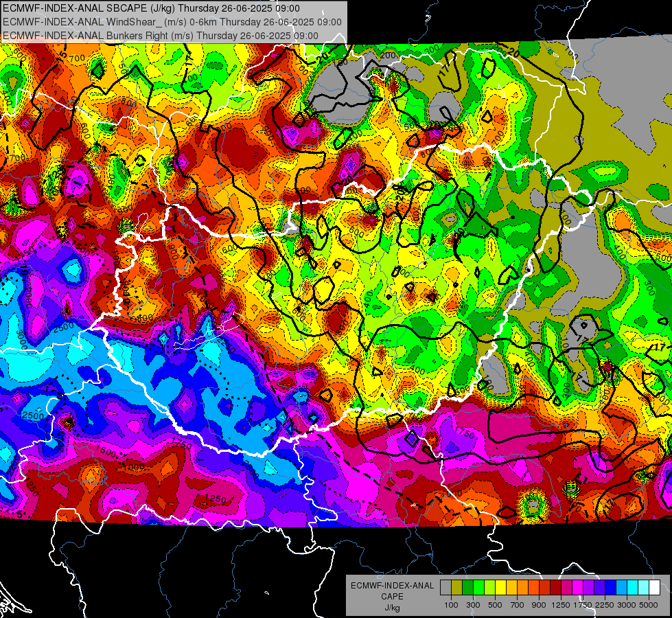This screenshot has height=618, width=672.
Task: Select the orange legend swatch after 700
Action: (523, 588)
